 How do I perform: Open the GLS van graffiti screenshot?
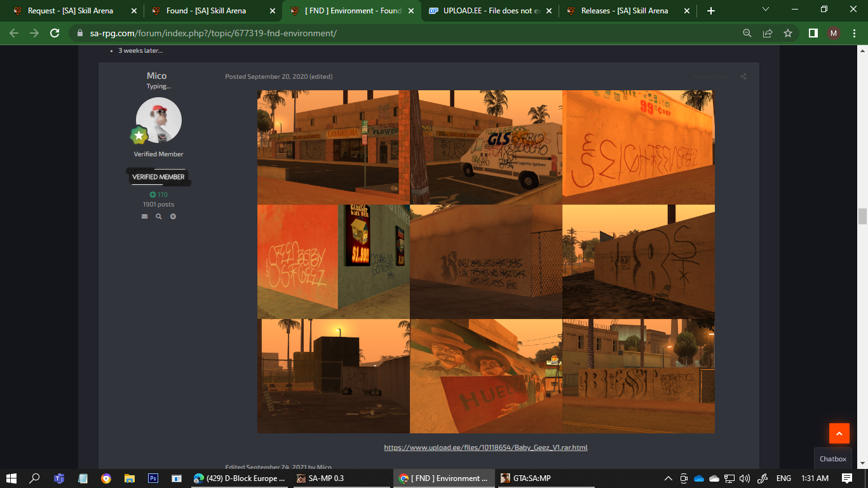[486, 147]
